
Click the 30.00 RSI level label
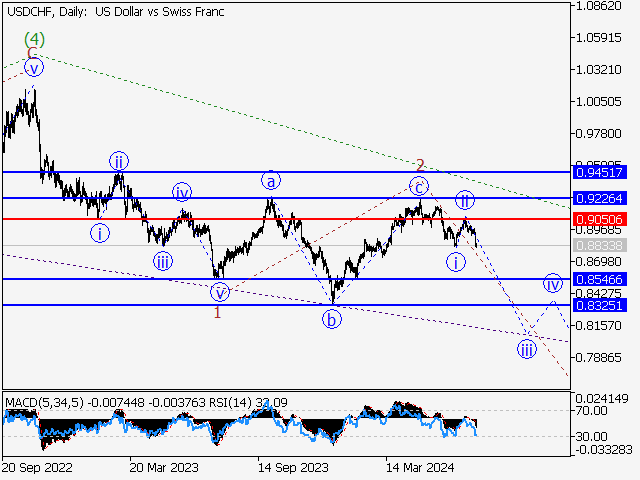click(591, 437)
